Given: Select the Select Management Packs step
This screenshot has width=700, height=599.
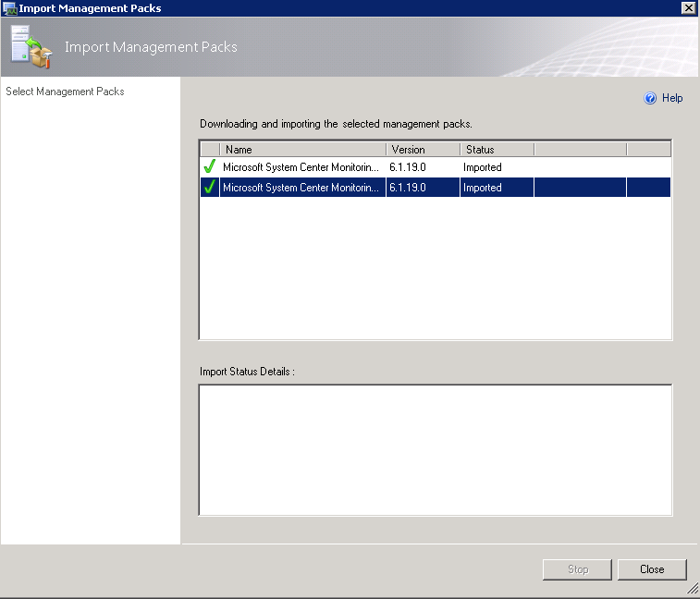Looking at the screenshot, I should coord(65,92).
